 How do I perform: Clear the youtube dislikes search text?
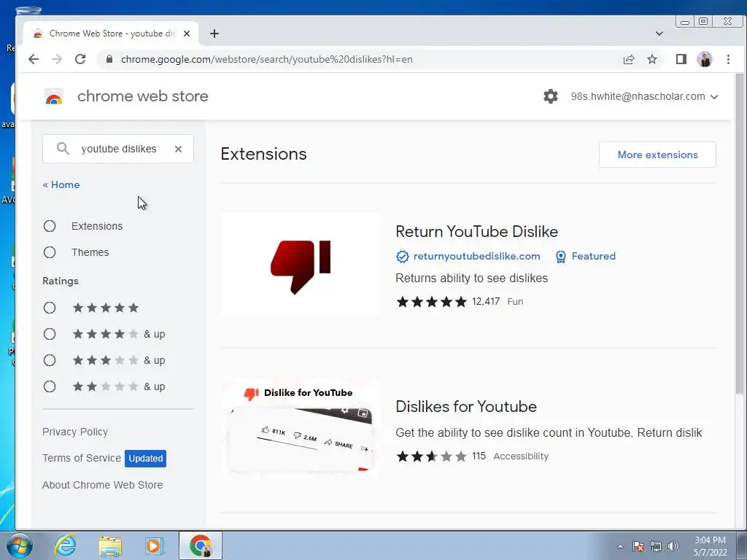point(178,149)
